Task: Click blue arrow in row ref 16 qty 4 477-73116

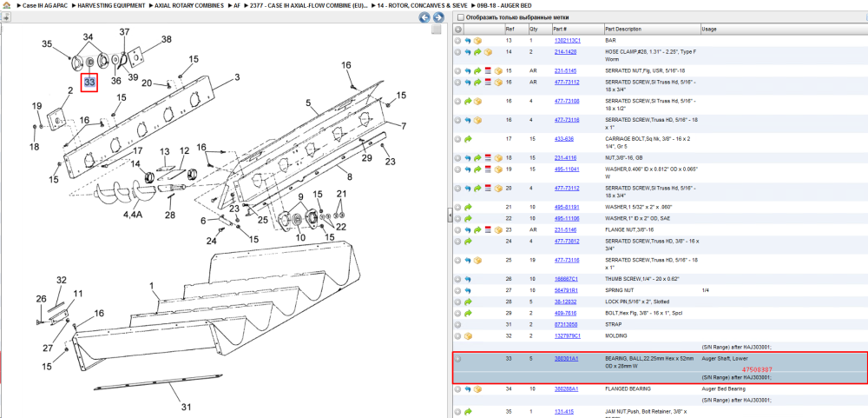Action: 467,120
